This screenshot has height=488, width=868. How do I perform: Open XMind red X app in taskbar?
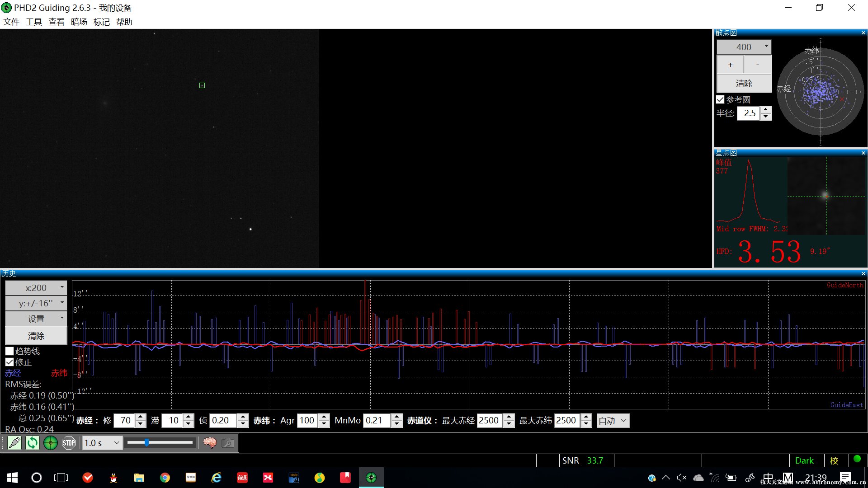click(x=268, y=478)
